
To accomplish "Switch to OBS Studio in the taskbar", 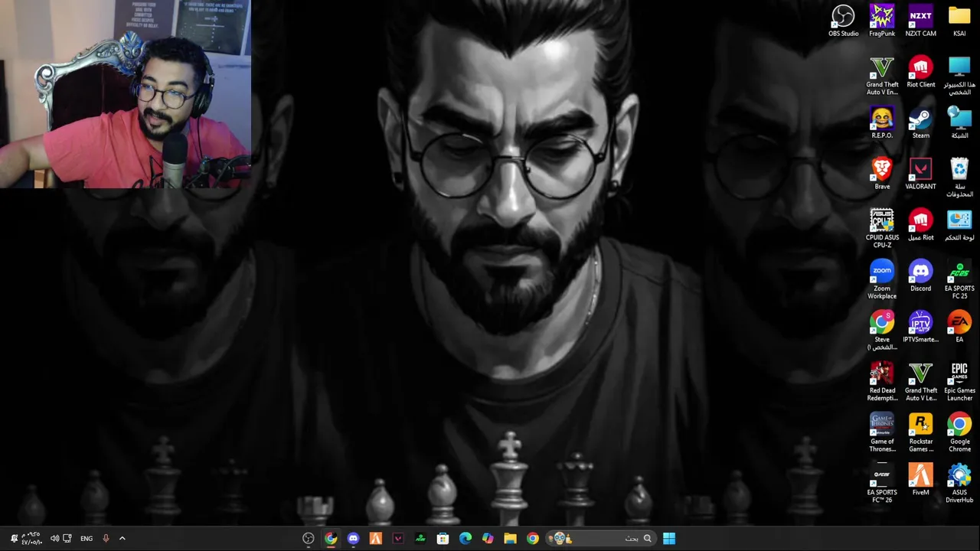I will click(x=308, y=539).
